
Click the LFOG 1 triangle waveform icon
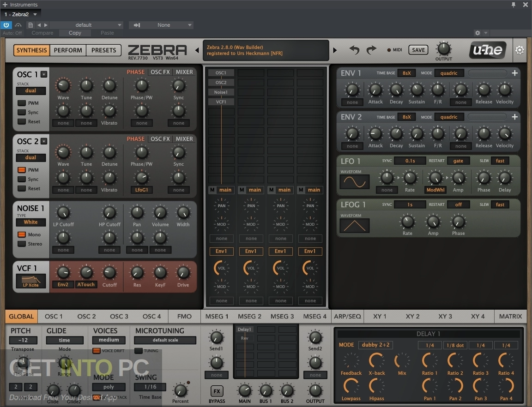pos(354,225)
